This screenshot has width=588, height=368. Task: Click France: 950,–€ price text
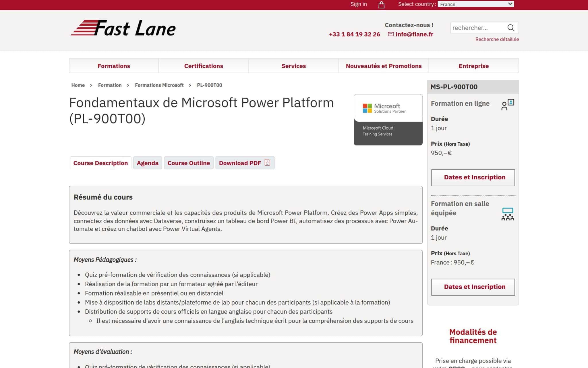[452, 262]
